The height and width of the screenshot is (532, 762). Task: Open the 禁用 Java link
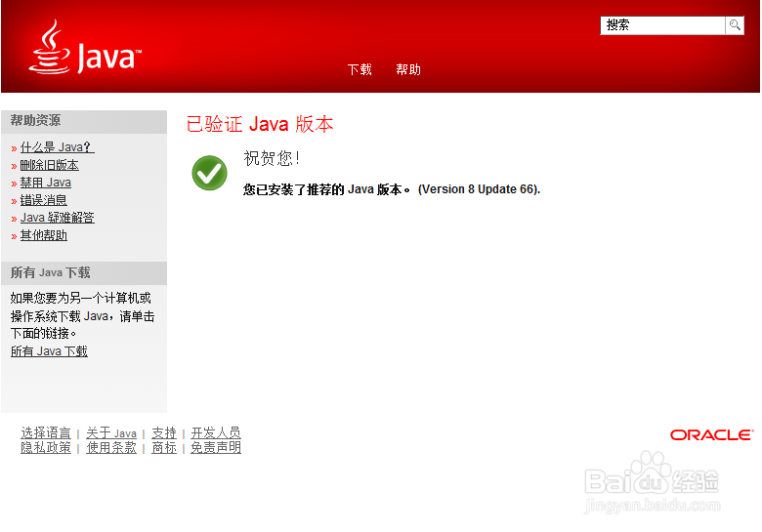point(46,183)
